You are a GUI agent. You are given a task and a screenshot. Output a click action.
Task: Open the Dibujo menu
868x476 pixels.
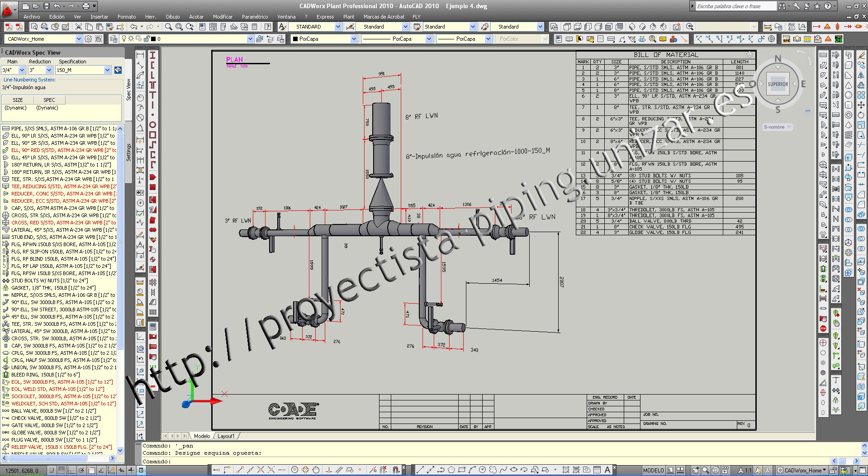coord(173,17)
